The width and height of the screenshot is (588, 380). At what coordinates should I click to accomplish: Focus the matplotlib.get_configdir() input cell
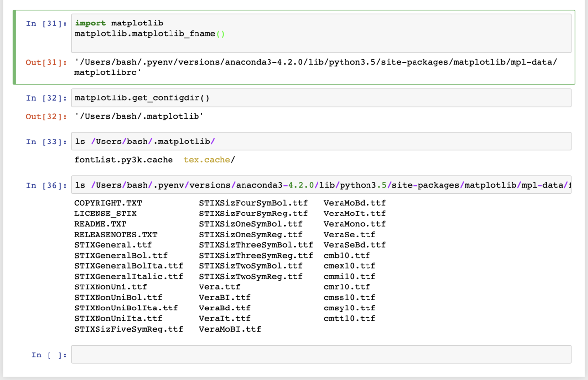click(x=321, y=98)
